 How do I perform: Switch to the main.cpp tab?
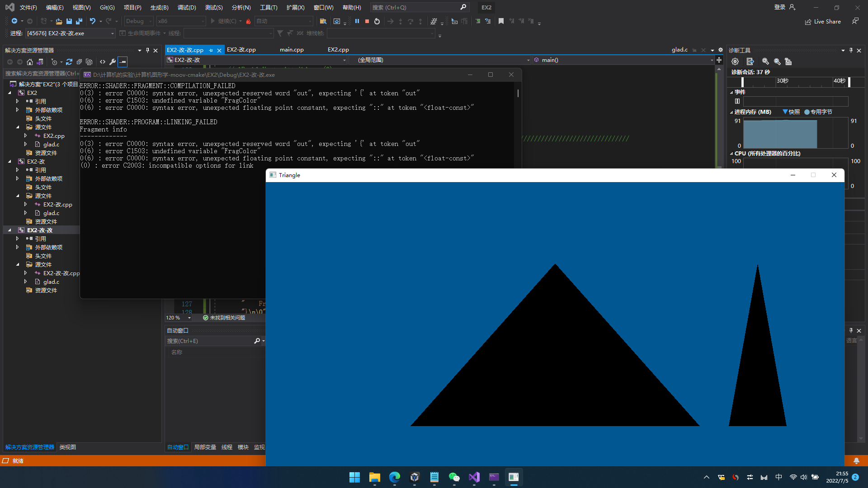(x=292, y=50)
